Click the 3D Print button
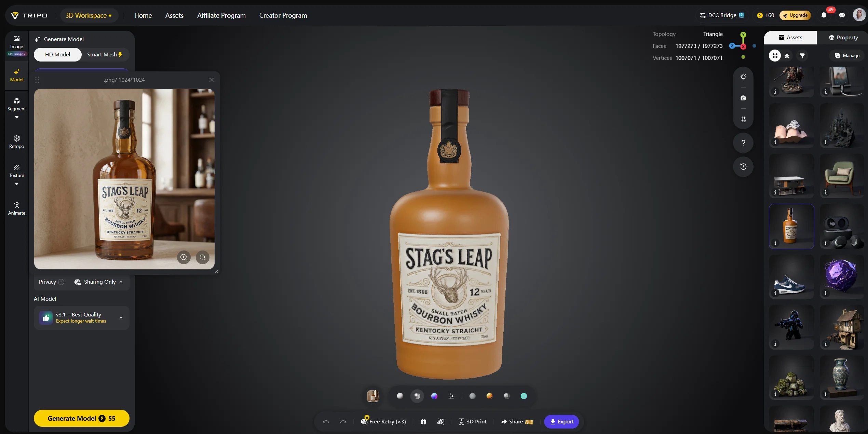Screen dimensions: 868x434 [473, 422]
